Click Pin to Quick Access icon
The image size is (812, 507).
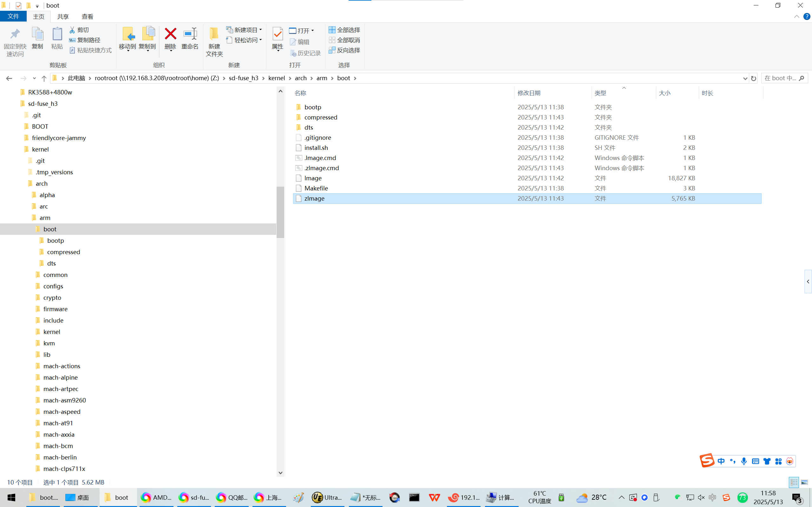click(15, 34)
